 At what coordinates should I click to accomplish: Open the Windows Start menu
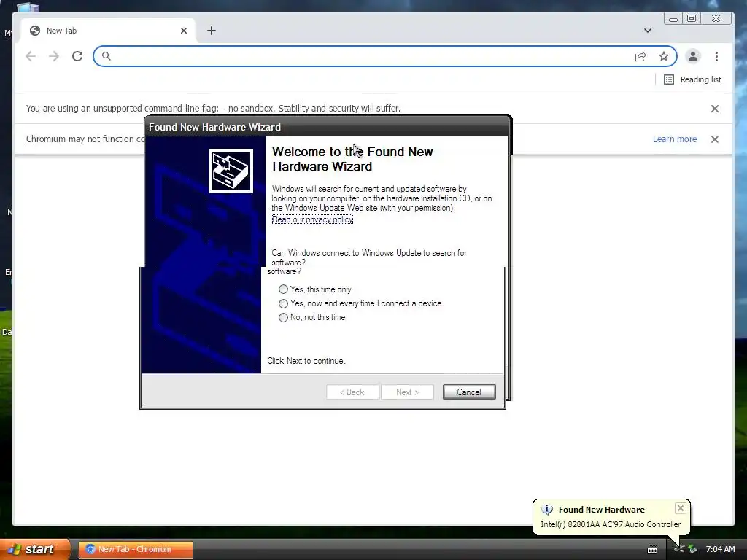tap(35, 549)
